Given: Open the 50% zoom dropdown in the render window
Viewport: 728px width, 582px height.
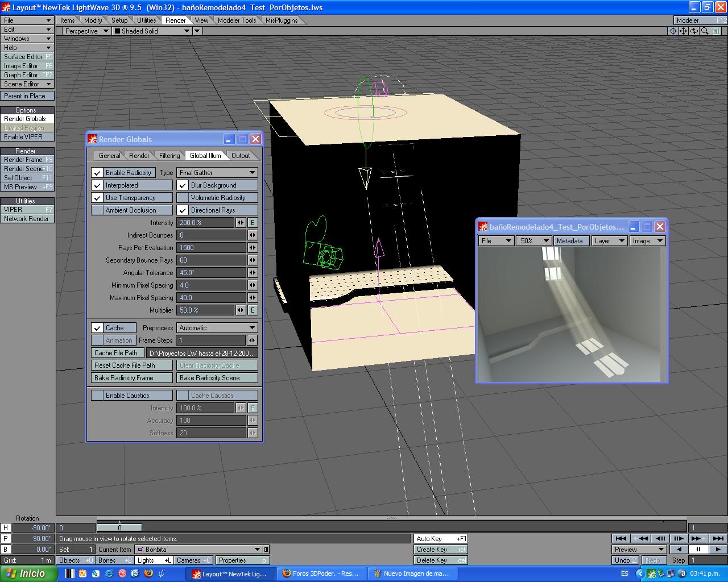Looking at the screenshot, I should click(534, 241).
